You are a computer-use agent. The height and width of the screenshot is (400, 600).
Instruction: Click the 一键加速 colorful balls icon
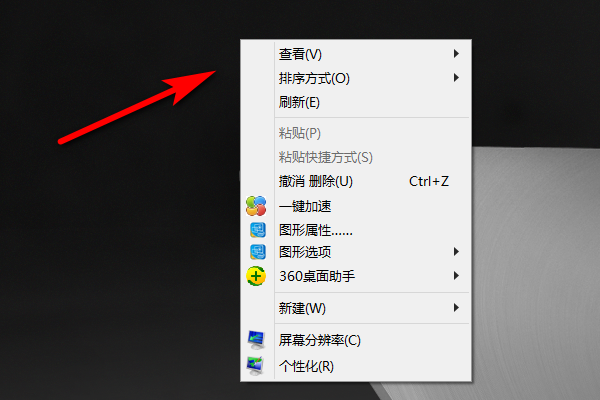[x=256, y=206]
